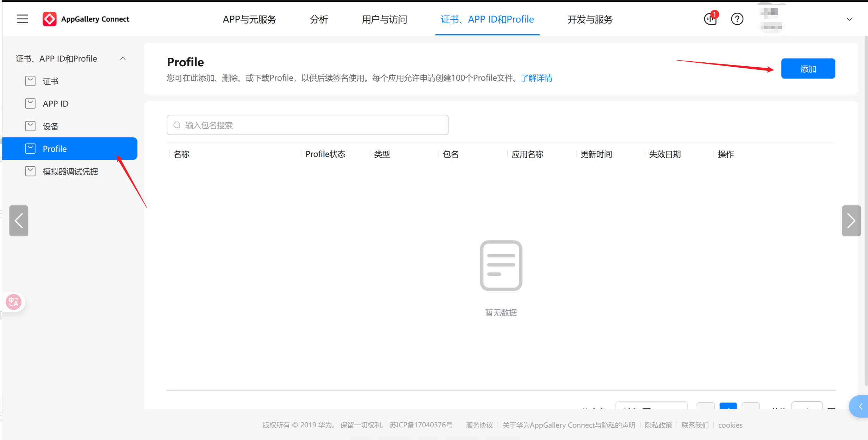Click the 证书 sidebar icon
Screen dimensions: 868x440
click(30, 81)
